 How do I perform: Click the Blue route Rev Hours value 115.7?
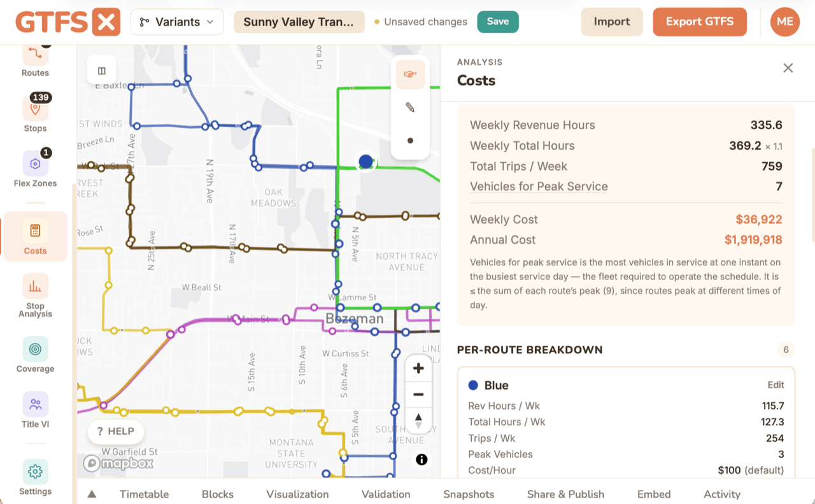coord(772,406)
